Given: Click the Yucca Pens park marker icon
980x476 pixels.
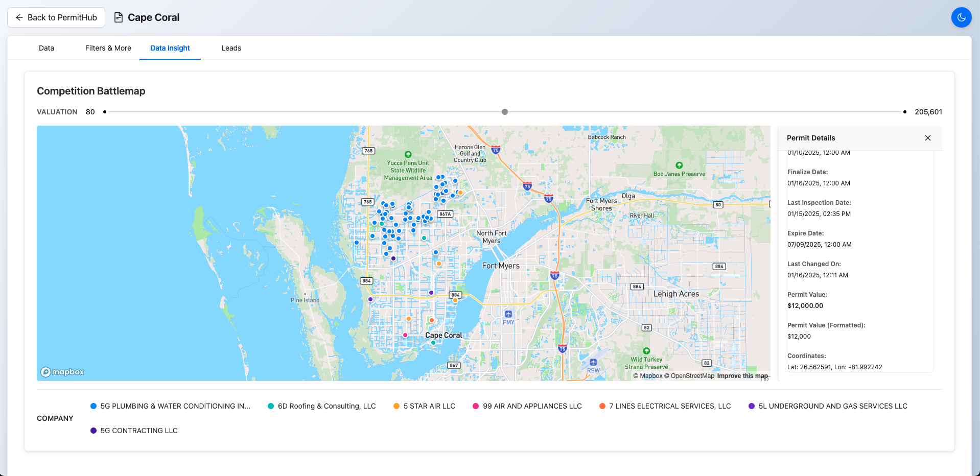Looking at the screenshot, I should [408, 154].
